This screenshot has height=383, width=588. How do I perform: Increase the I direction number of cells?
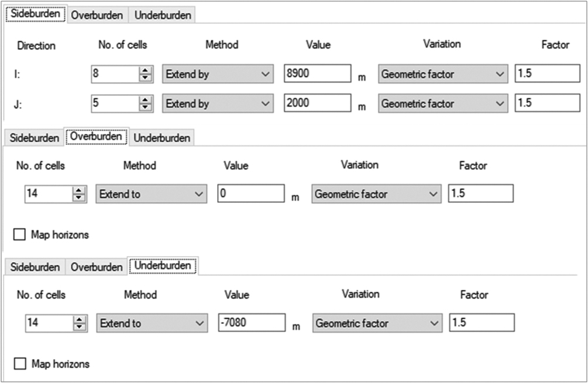coord(146,70)
